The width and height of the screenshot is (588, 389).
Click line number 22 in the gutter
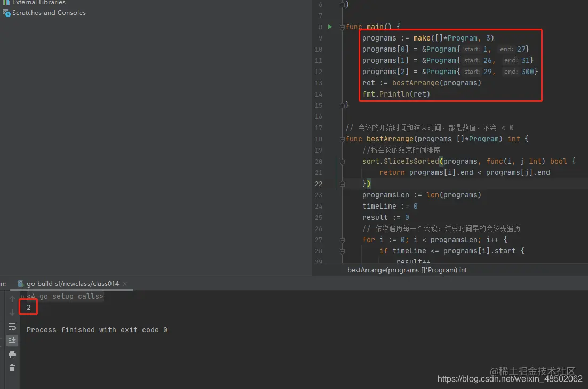point(319,184)
